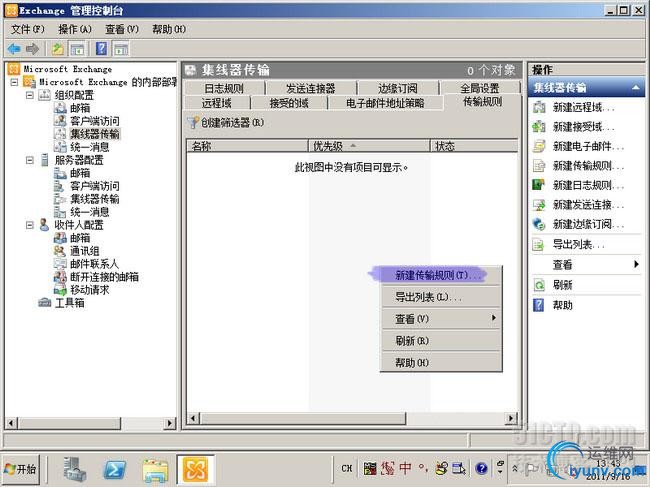Switch to 电子邮件地址策略 tab
Screen dimensions: 650x487
[x=385, y=102]
